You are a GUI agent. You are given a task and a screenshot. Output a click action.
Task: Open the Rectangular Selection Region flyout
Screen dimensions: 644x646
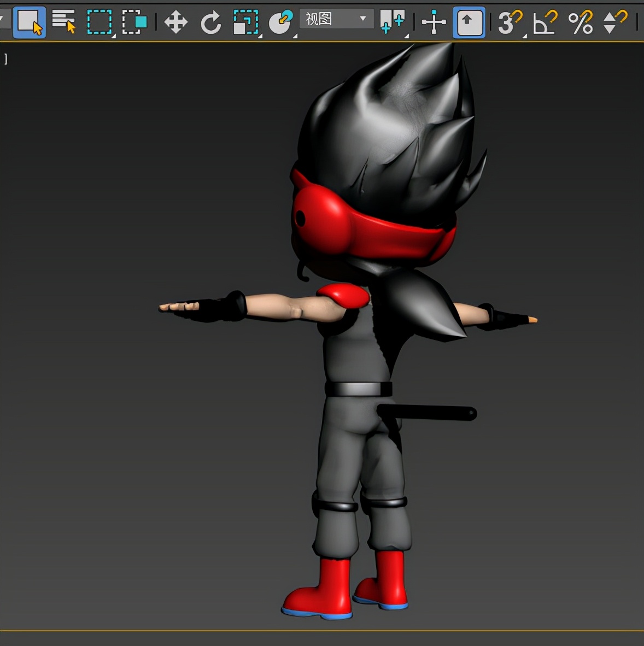[x=99, y=22]
